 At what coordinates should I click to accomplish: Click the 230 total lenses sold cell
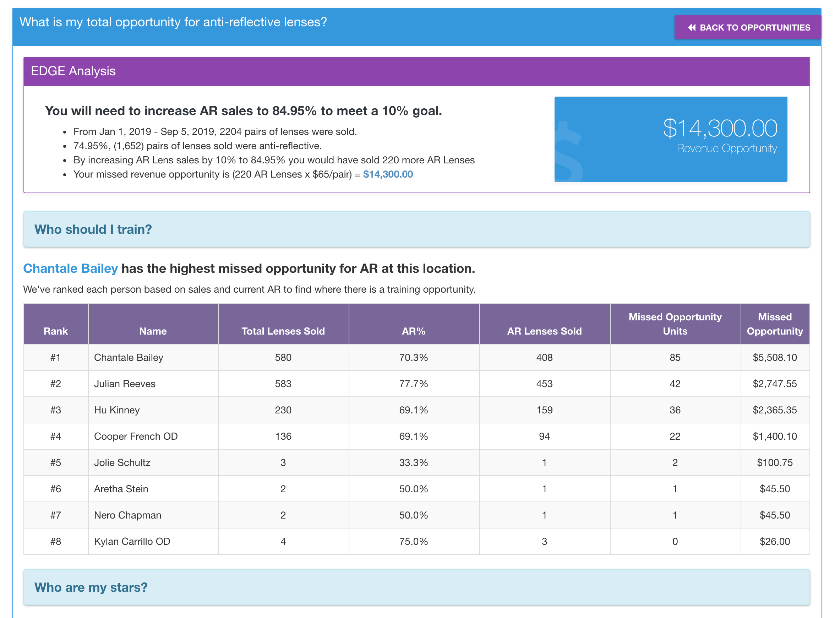pos(283,410)
